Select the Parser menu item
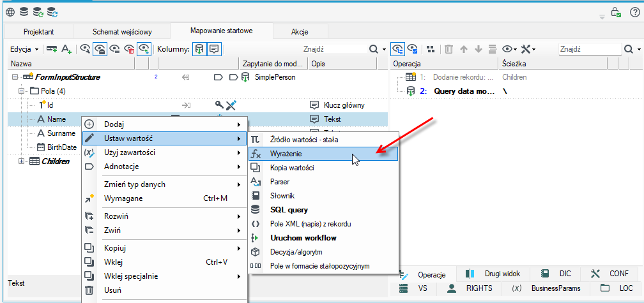Viewport: 644px width, 303px height. [x=323, y=182]
